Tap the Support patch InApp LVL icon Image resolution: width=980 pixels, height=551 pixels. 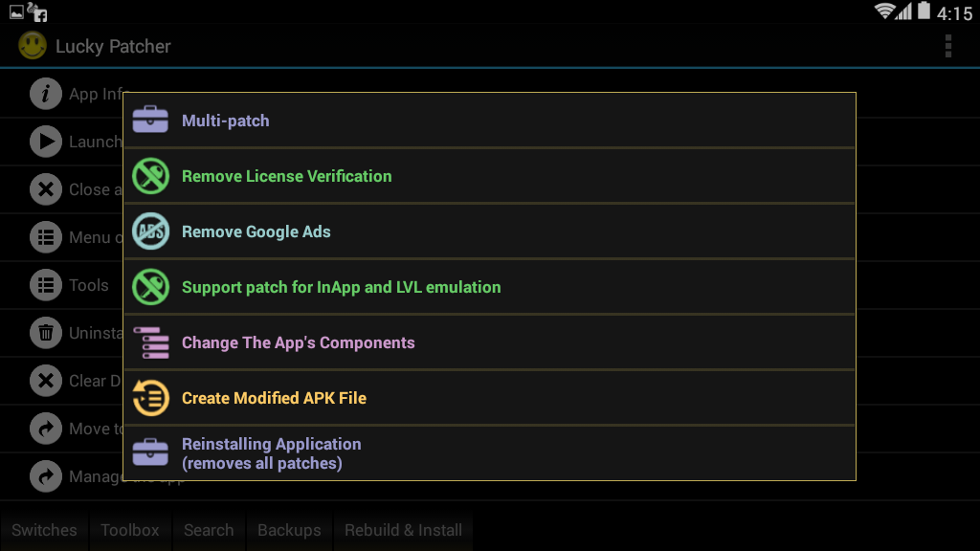point(150,287)
